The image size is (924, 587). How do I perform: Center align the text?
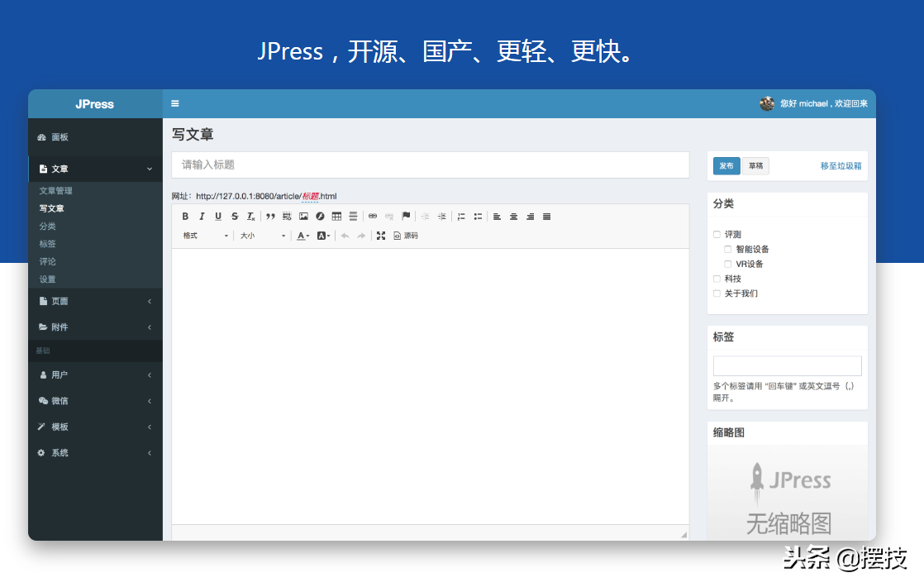click(x=513, y=217)
